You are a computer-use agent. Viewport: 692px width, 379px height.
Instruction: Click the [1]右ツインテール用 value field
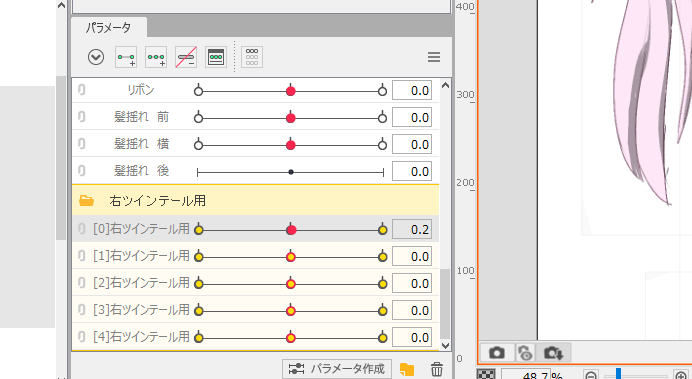pyautogui.click(x=412, y=256)
